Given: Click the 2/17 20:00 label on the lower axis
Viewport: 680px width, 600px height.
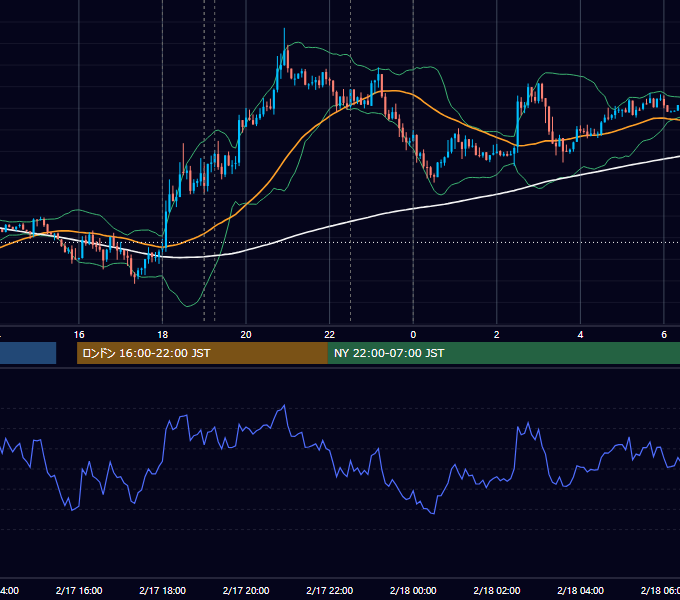Looking at the screenshot, I should (x=246, y=590).
